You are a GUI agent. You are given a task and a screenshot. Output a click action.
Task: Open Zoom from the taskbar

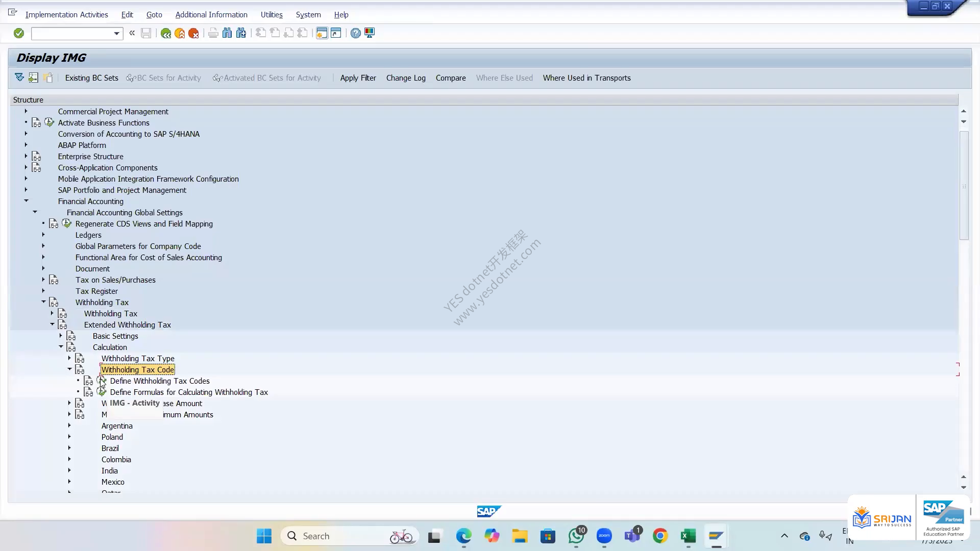604,536
